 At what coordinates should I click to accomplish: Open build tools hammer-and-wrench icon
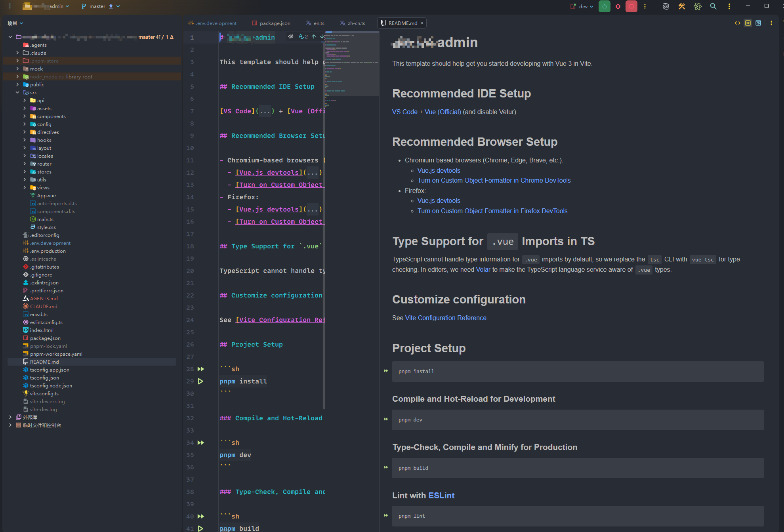point(682,6)
